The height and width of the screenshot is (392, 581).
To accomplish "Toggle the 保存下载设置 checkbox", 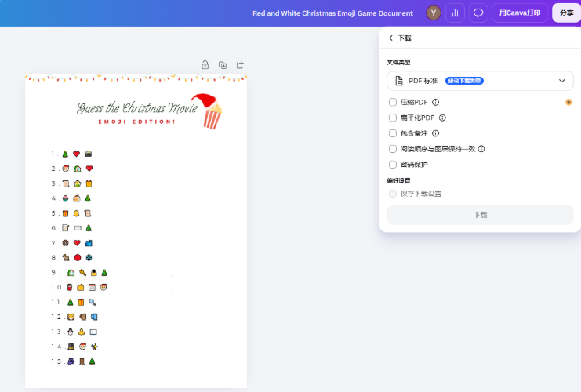I will pyautogui.click(x=393, y=194).
